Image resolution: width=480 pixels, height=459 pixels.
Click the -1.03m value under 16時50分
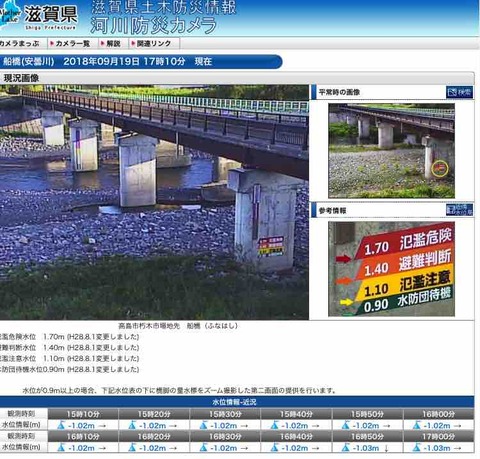pos(366,448)
